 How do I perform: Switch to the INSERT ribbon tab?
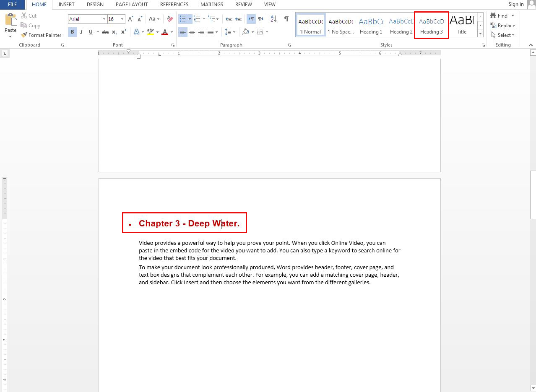66,5
